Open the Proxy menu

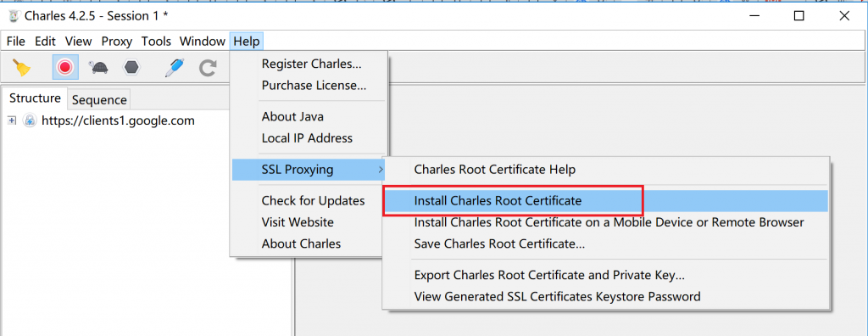(x=117, y=41)
